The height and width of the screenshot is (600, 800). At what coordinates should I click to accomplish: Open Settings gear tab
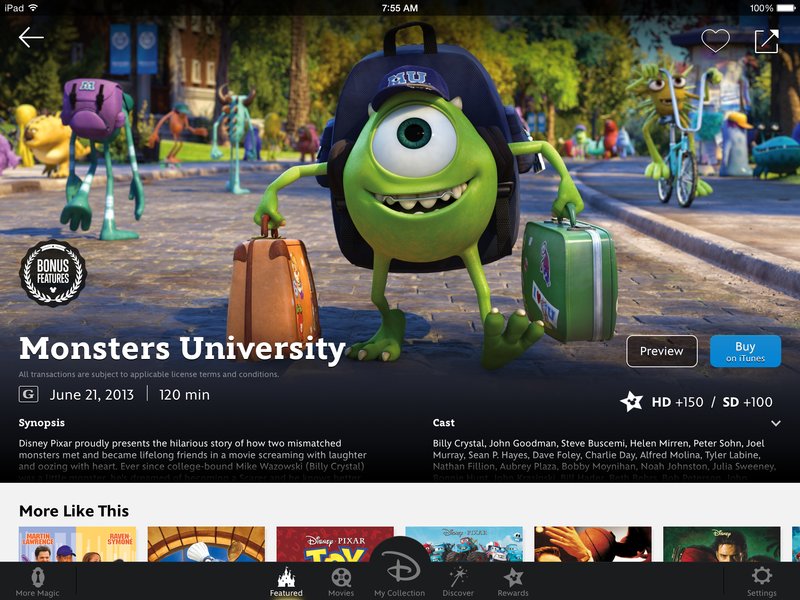pyautogui.click(x=761, y=582)
